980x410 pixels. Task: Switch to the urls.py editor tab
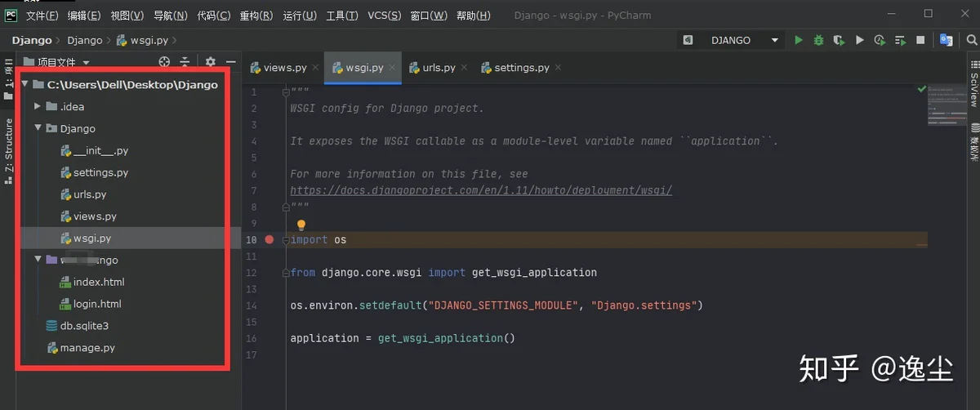[x=439, y=68]
